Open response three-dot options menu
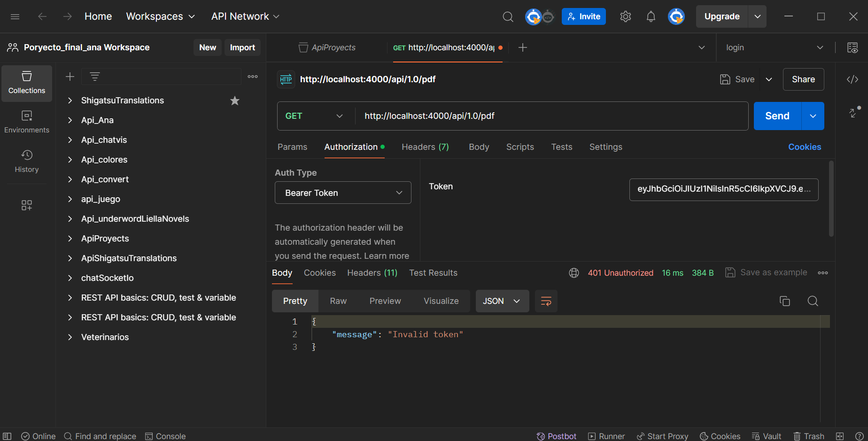Viewport: 868px width, 441px height. (x=823, y=273)
